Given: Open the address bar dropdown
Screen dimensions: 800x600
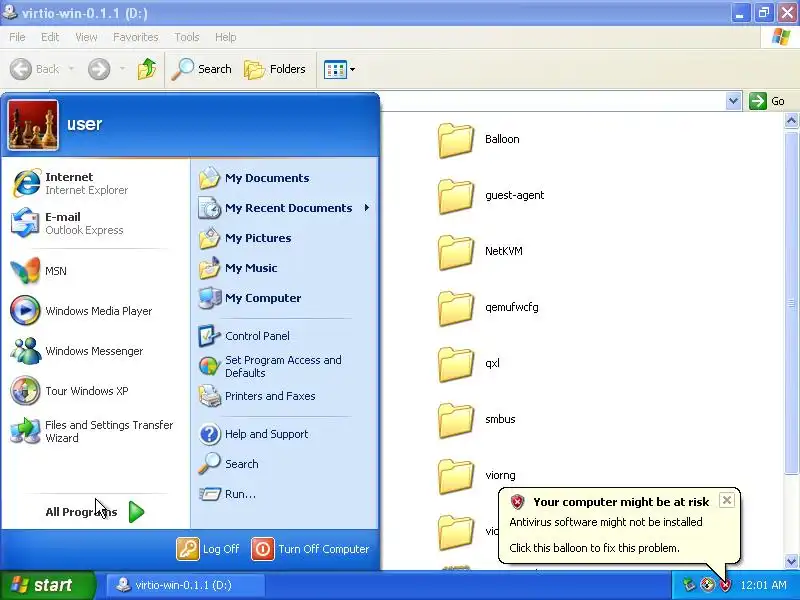Looking at the screenshot, I should (x=733, y=101).
